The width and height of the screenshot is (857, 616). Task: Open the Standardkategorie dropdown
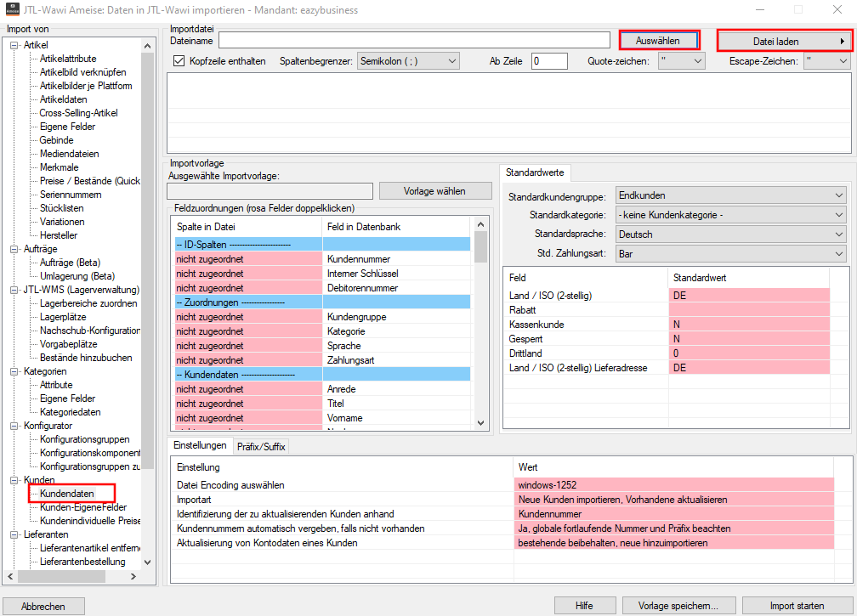point(731,215)
